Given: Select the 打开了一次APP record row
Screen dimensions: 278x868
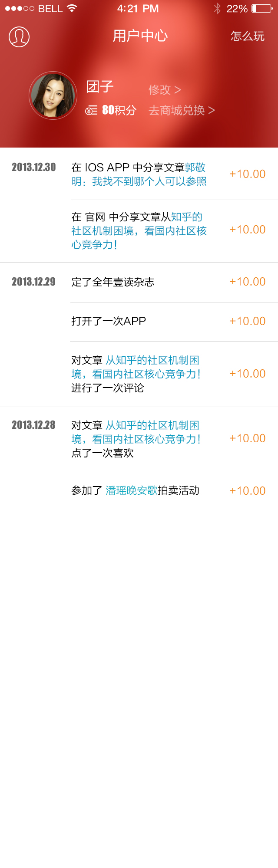Looking at the screenshot, I should (x=174, y=322).
